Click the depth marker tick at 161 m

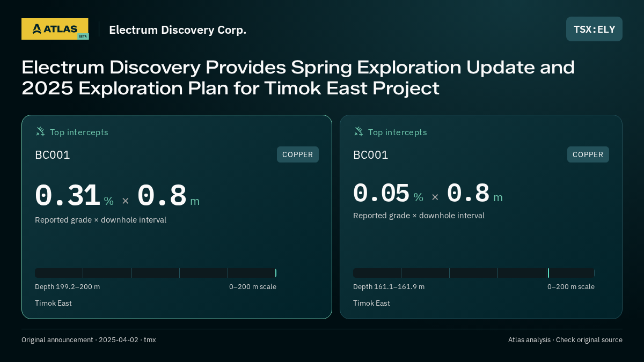tap(548, 273)
